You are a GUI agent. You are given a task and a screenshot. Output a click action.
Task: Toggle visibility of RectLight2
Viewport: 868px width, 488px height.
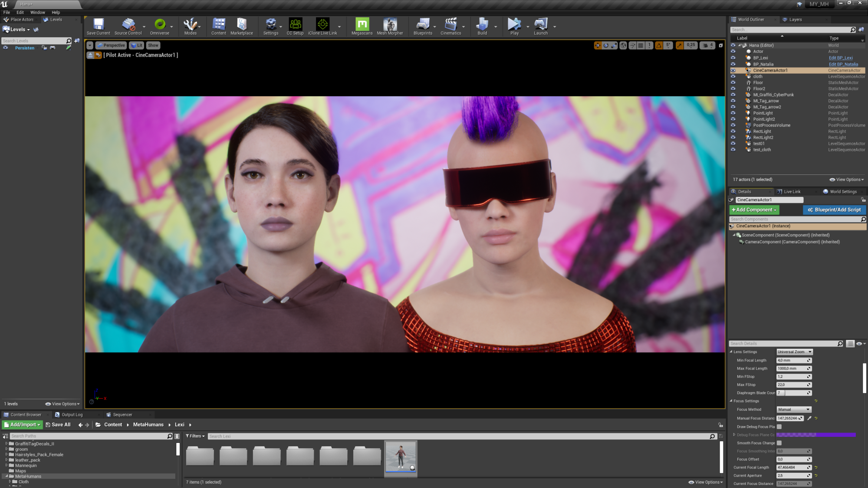(x=733, y=138)
